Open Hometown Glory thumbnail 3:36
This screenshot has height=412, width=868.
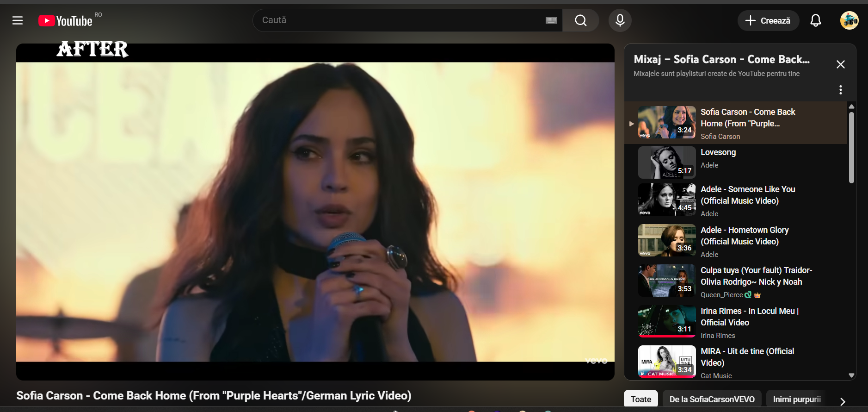pyautogui.click(x=667, y=240)
